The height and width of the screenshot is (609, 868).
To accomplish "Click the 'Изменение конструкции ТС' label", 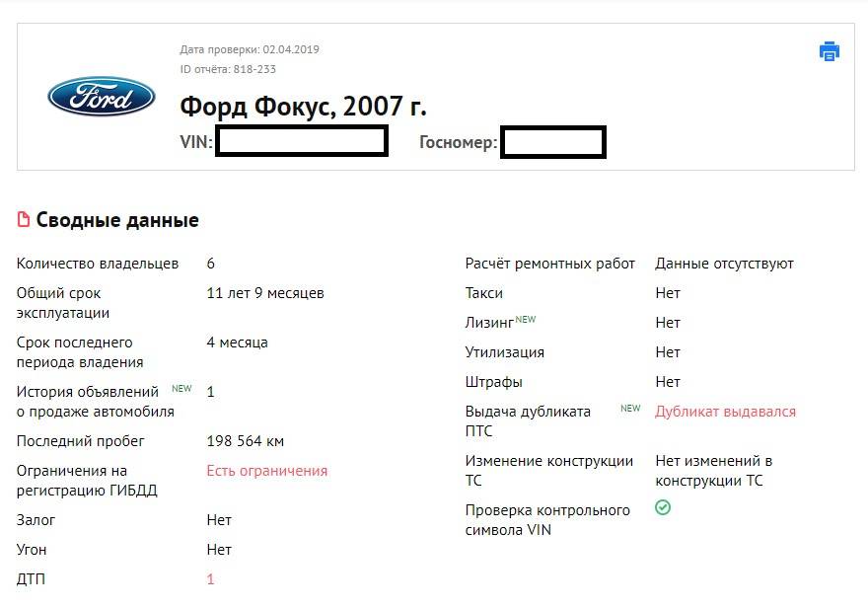I will tap(548, 471).
